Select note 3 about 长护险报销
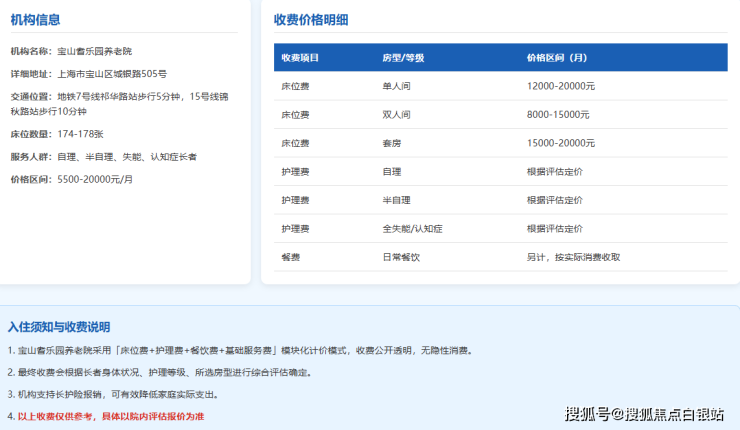The height and width of the screenshot is (430, 740). (x=114, y=394)
